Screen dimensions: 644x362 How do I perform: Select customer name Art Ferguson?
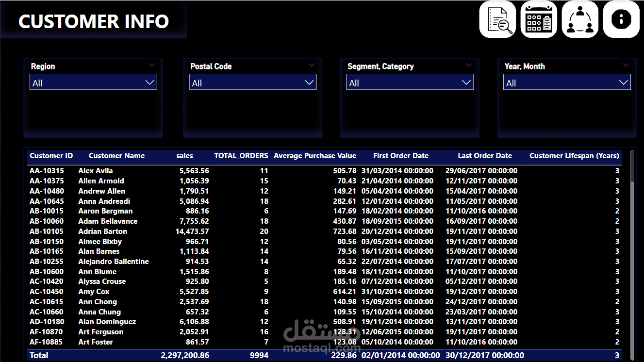tap(101, 332)
